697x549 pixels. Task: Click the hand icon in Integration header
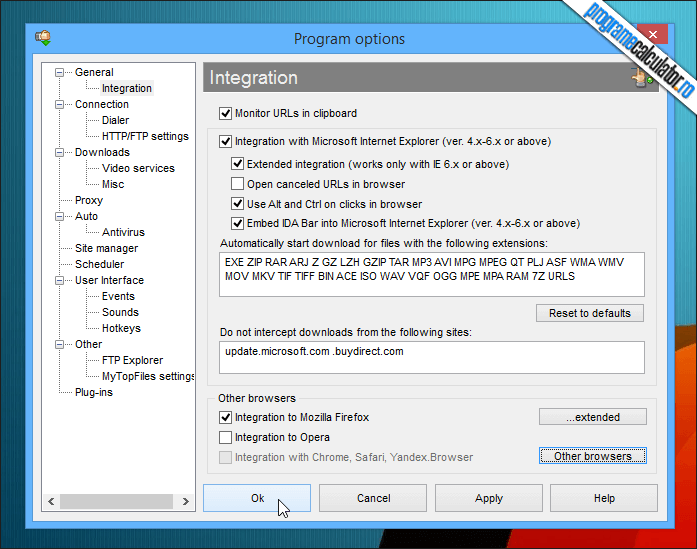641,78
